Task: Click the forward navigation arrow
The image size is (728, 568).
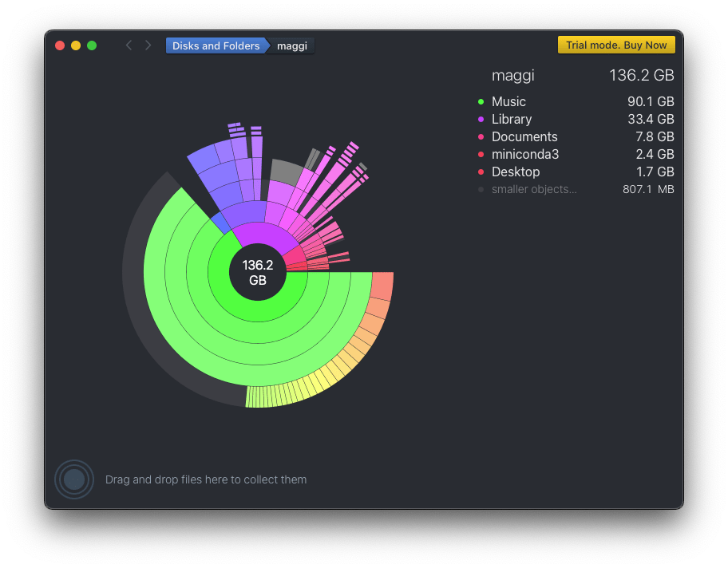Action: 148,45
